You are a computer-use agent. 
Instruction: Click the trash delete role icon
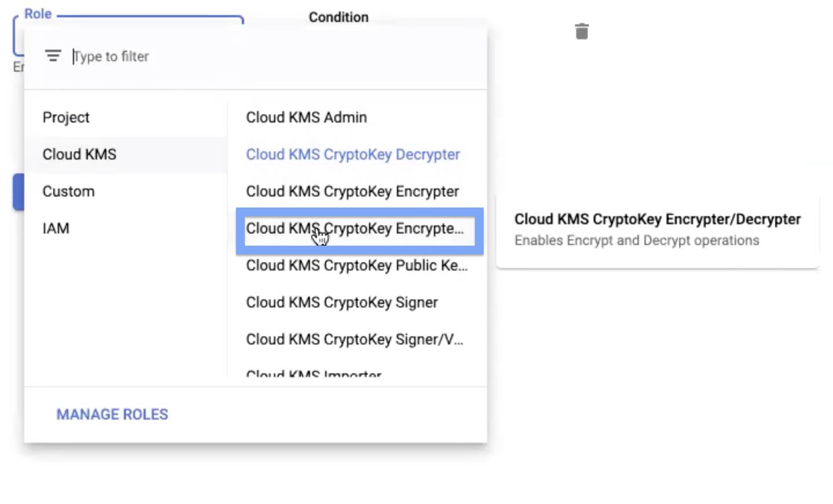582,31
